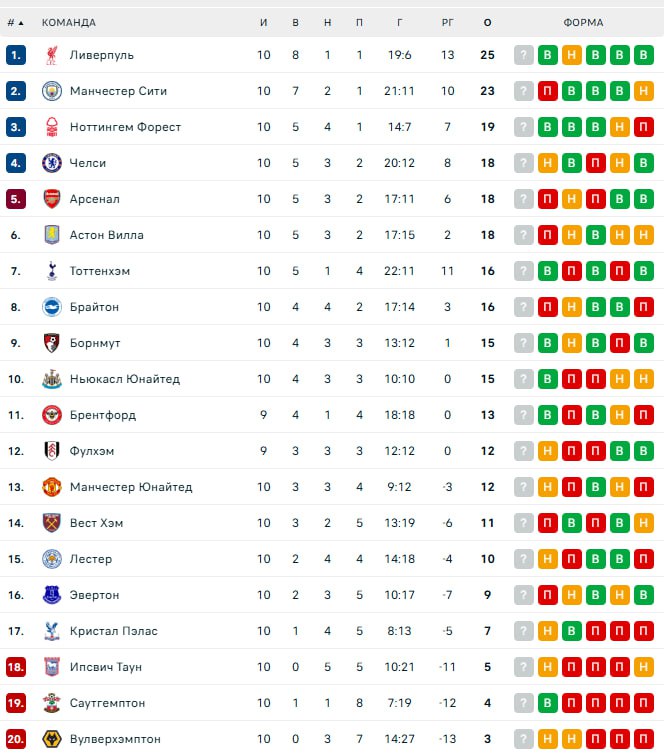This screenshot has width=672, height=755.
Task: Click Southampton's green В form badge
Action: click(547, 703)
